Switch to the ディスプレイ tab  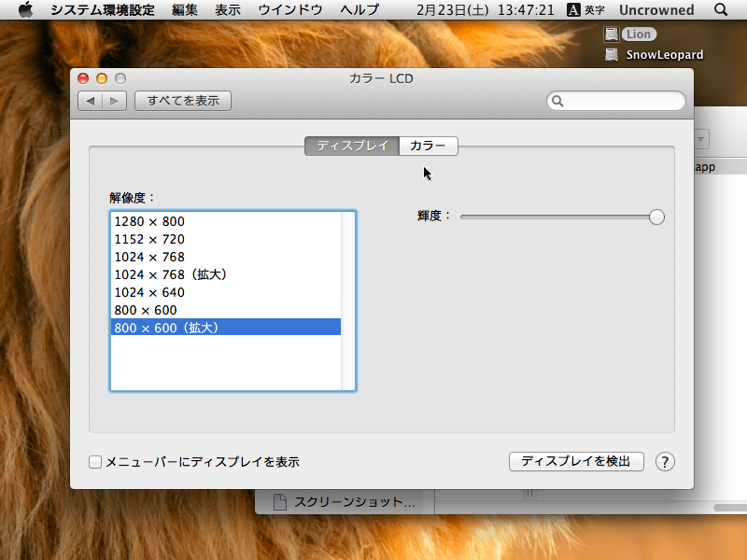352,146
